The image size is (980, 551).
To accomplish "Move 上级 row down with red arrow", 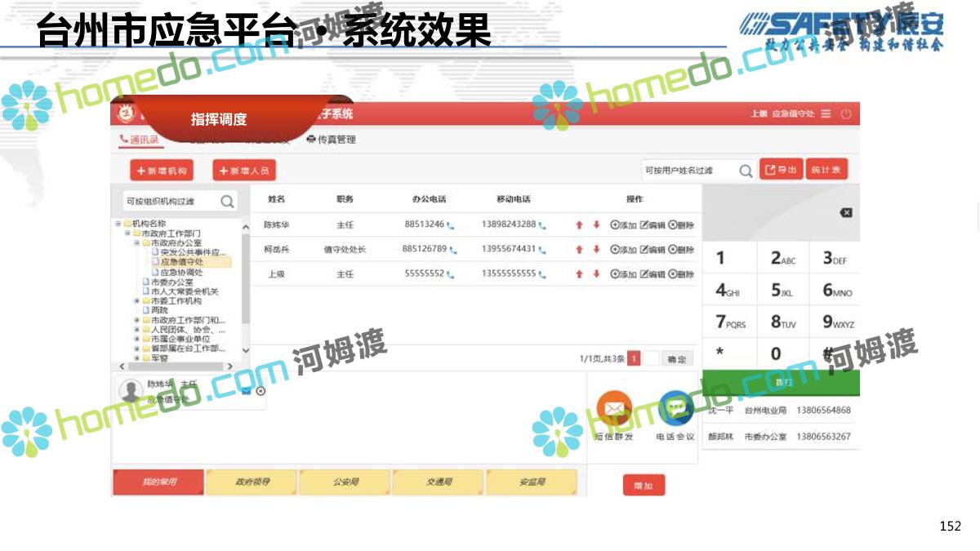I will click(596, 275).
